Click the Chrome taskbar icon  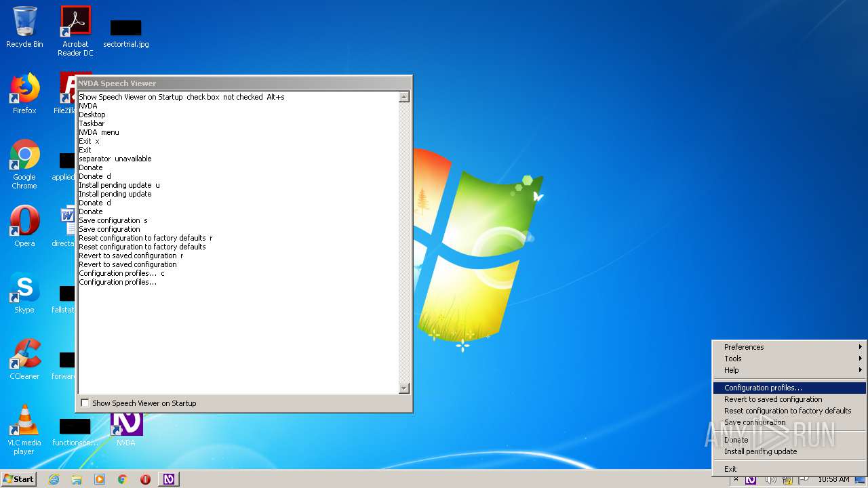tap(123, 479)
